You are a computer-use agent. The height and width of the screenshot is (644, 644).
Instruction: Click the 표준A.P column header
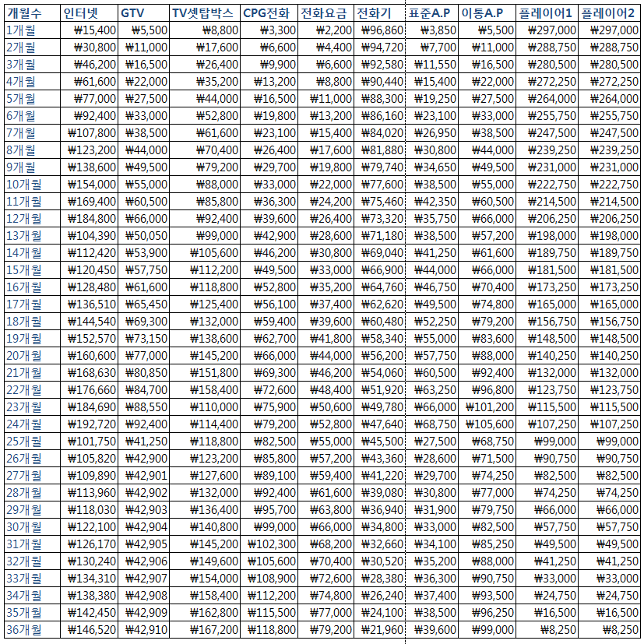pyautogui.click(x=431, y=13)
